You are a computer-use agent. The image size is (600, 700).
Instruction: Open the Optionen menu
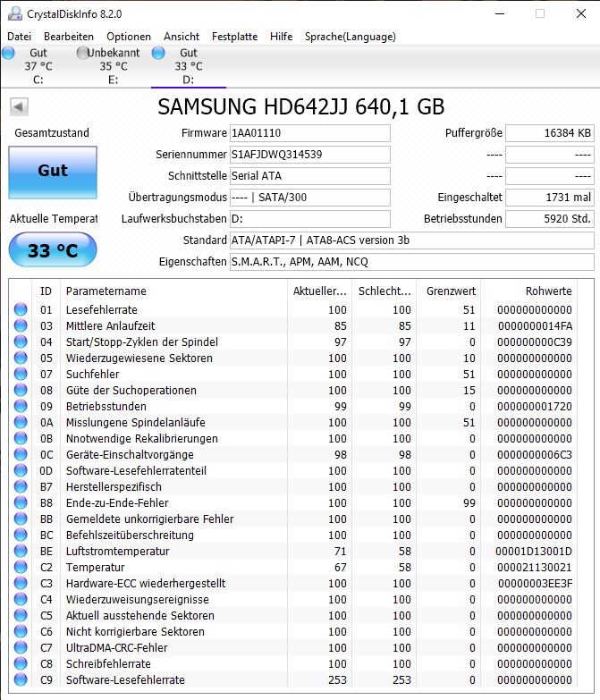[129, 37]
